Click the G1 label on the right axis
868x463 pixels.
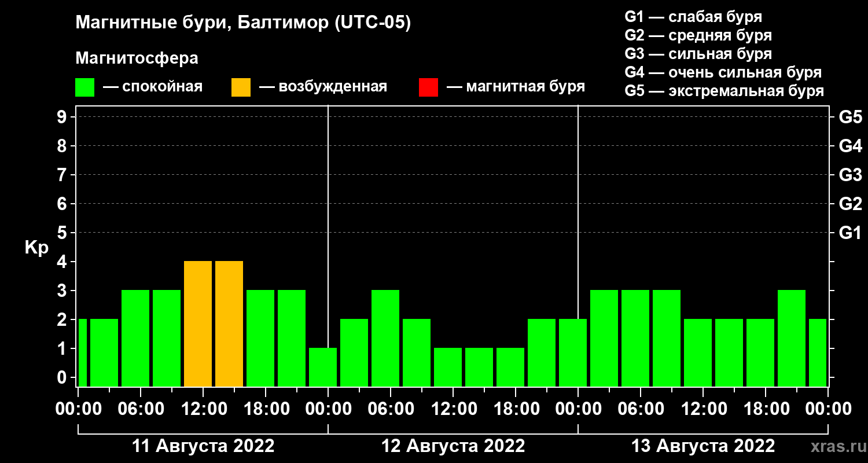[850, 233]
